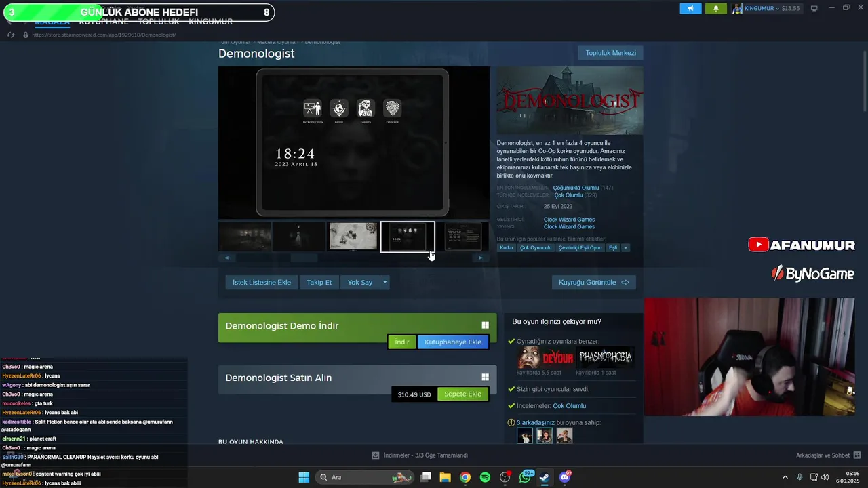Select the first dark room screenshot thumbnail
Viewport: 868px width, 488px height.
[245, 237]
